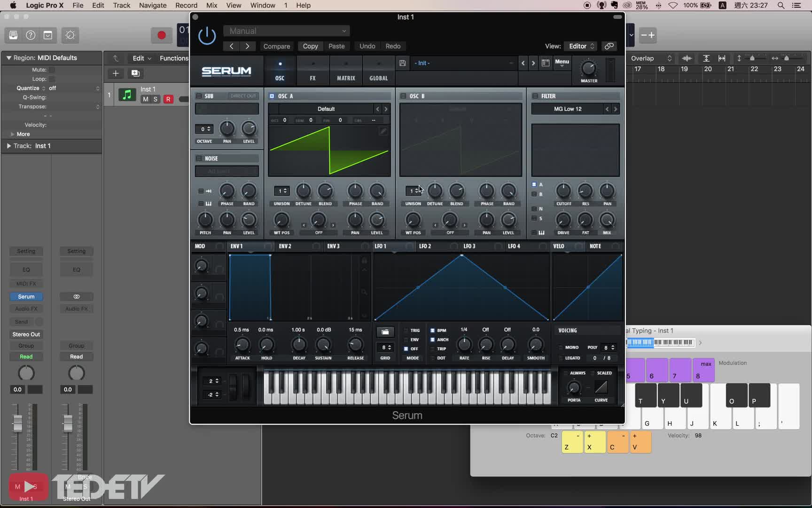Enable the OSC B oscillator checkbox
This screenshot has height=508, width=812.
click(x=403, y=96)
